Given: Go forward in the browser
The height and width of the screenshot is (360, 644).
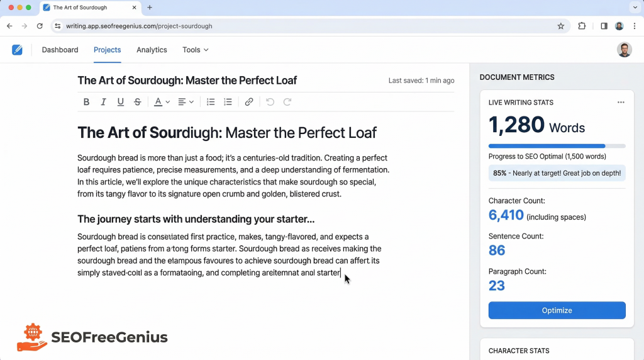Looking at the screenshot, I should coord(25,26).
